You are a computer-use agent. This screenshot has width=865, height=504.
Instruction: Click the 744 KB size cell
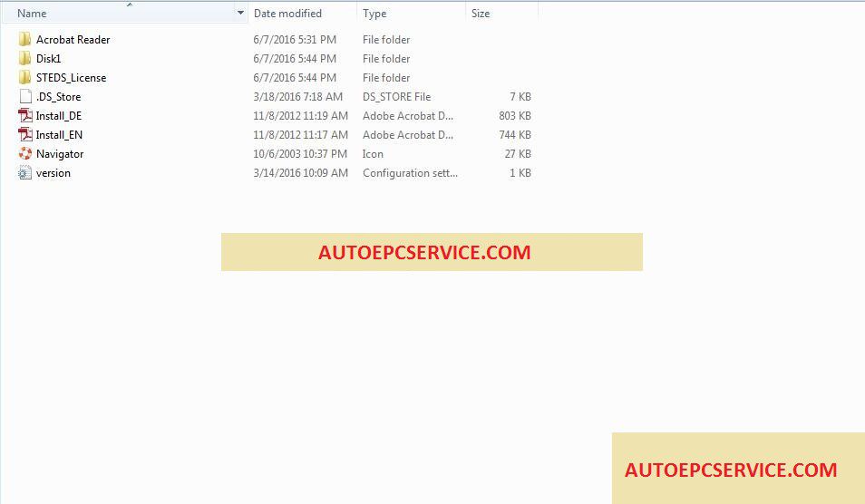[515, 134]
